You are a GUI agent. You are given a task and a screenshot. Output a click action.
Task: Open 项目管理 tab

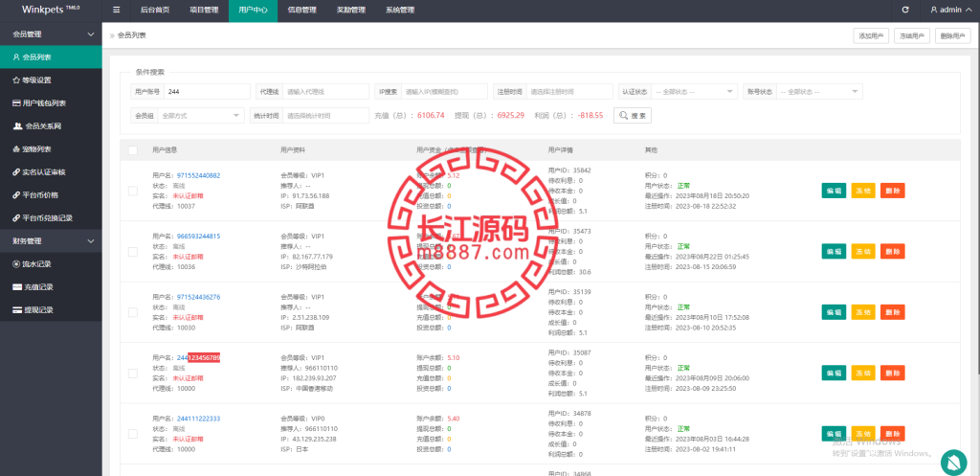[x=204, y=10]
